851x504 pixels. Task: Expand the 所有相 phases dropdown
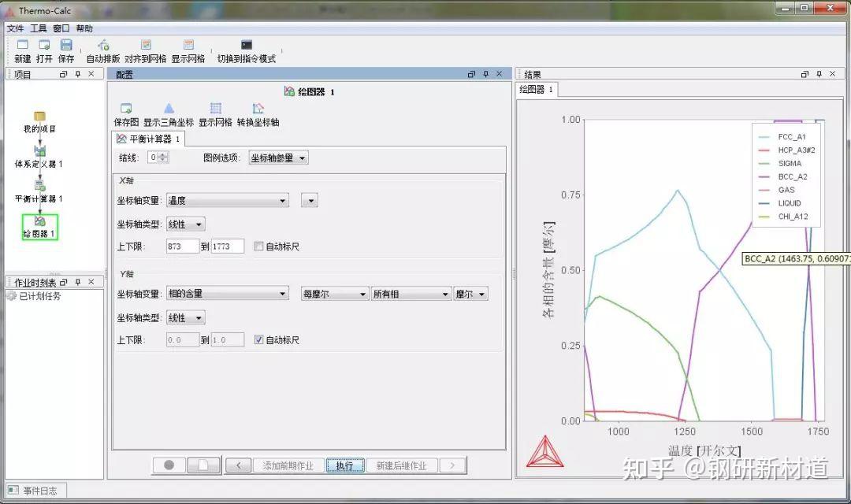tap(411, 293)
